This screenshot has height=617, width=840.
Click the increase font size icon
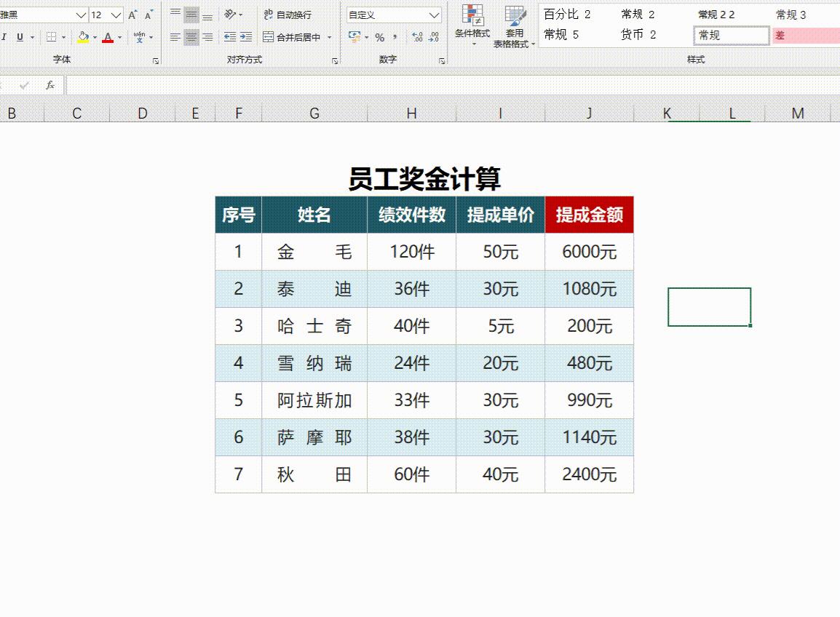132,14
